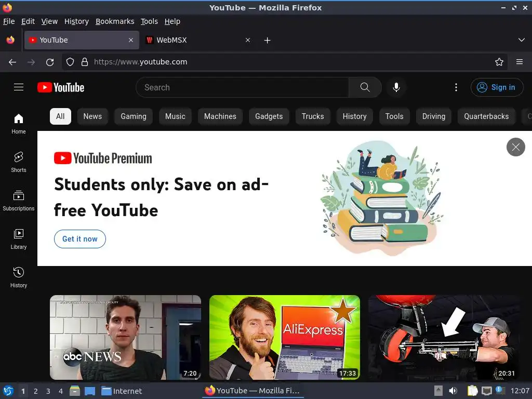Image resolution: width=532 pixels, height=399 pixels.
Task: Click the Firefox forward arrow
Action: tap(31, 62)
